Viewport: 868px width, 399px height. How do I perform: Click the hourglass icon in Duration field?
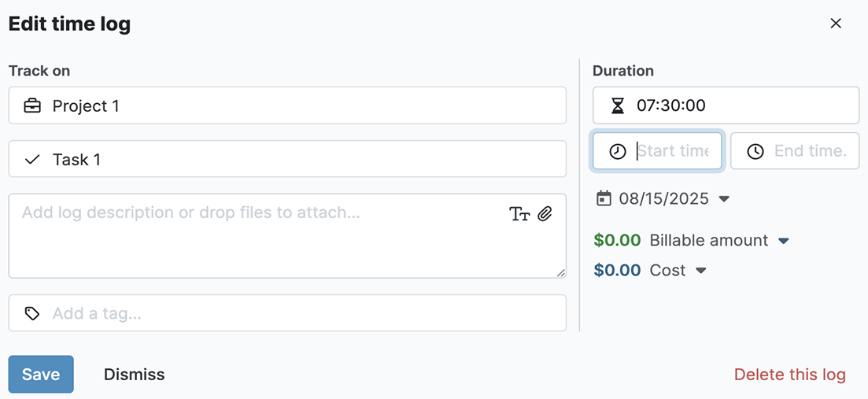(618, 105)
